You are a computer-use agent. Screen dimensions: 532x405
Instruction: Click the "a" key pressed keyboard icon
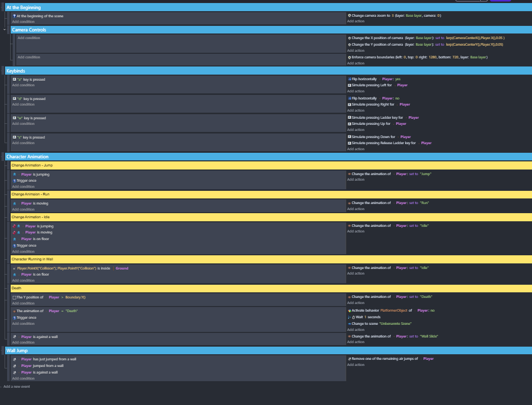click(14, 80)
